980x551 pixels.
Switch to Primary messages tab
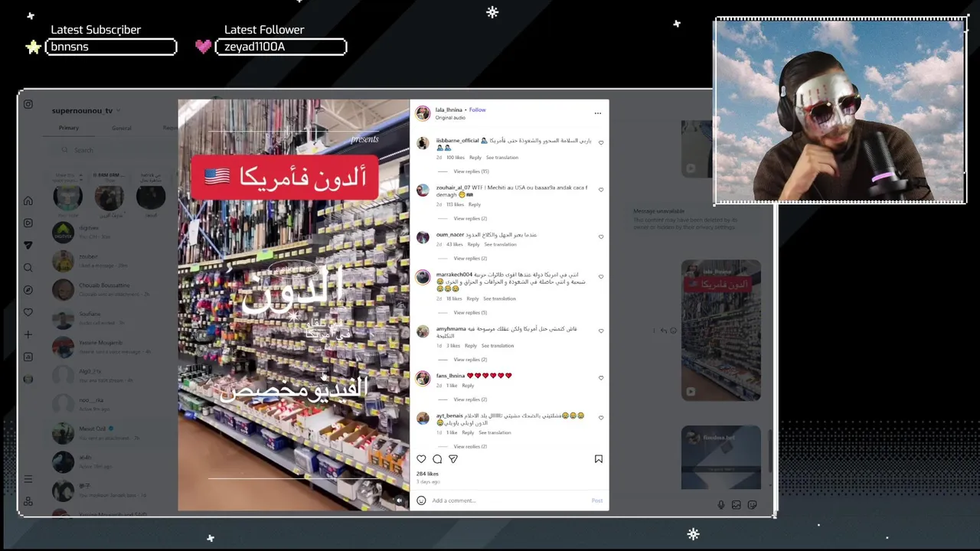69,128
